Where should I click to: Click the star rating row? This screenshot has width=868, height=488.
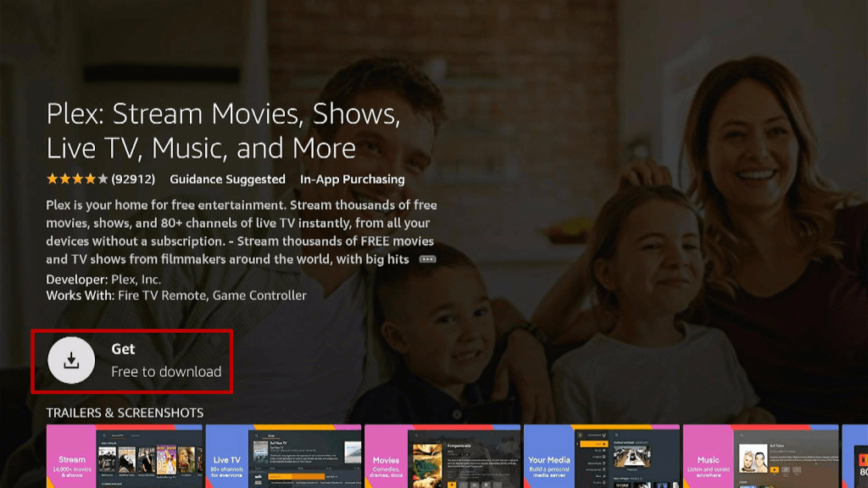[x=77, y=180]
